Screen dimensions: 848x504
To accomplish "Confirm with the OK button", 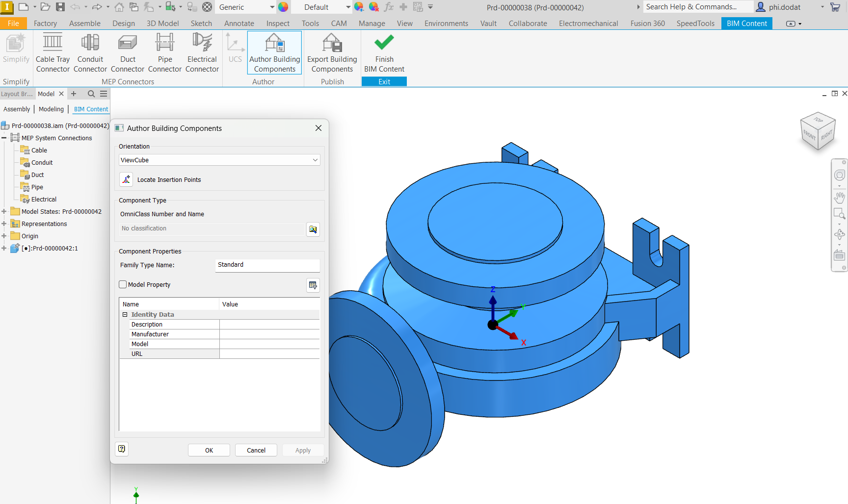I will pos(209,450).
